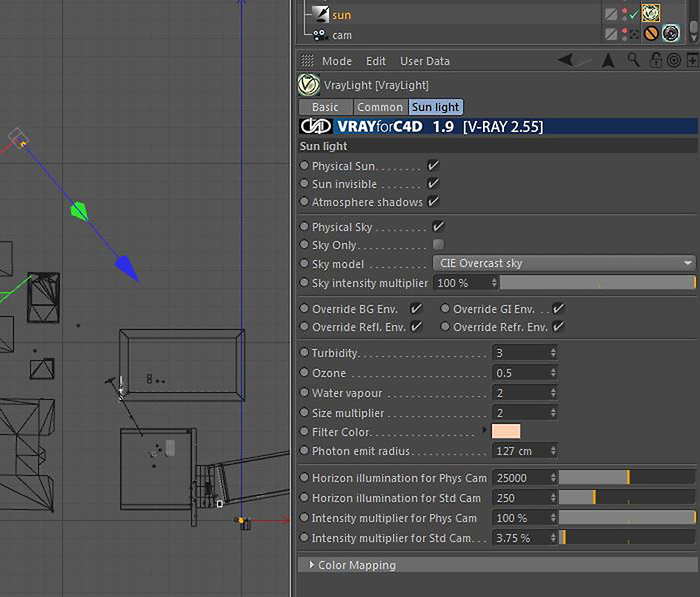Toggle the Override GI Env. checkbox
The height and width of the screenshot is (597, 700).
pos(558,308)
